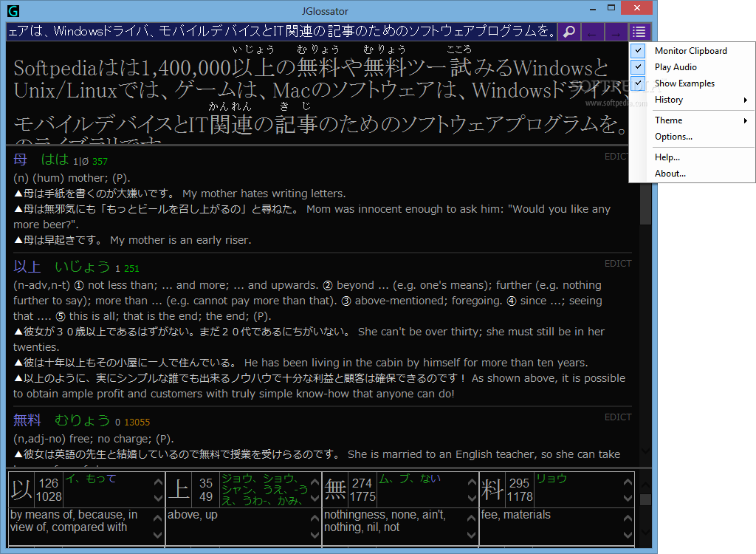This screenshot has width=756, height=554.
Task: Click up arrow beside 'above, up' meaning
Action: tap(315, 519)
